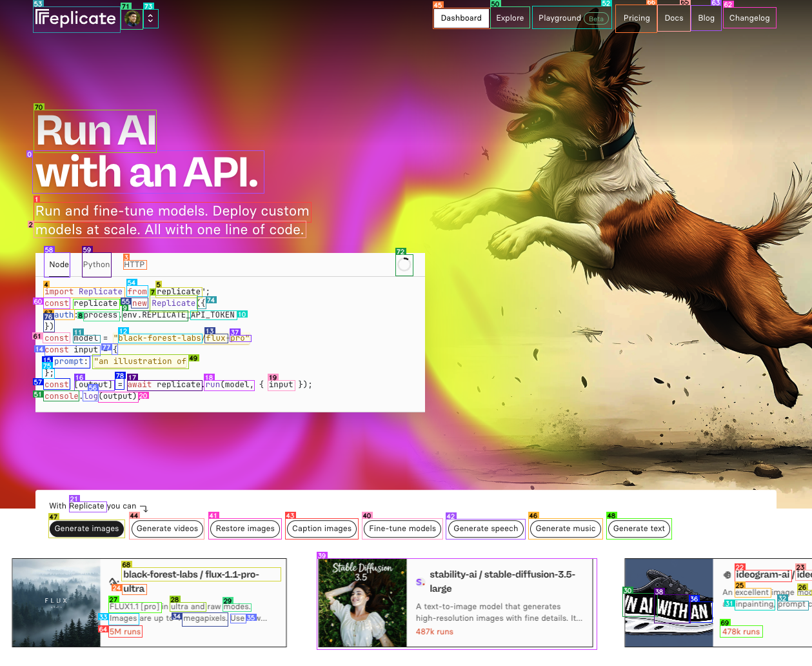Open the FLUX forest model thumbnail
Image resolution: width=812 pixels, height=666 pixels.
[x=56, y=603]
